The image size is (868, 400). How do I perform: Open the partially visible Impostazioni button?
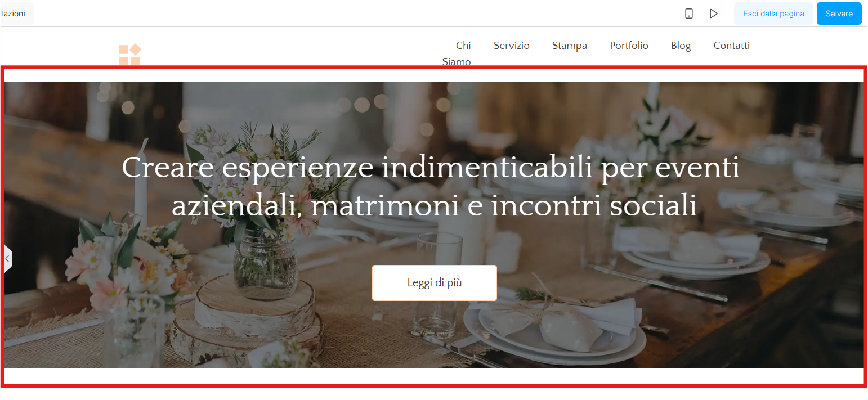pos(17,14)
